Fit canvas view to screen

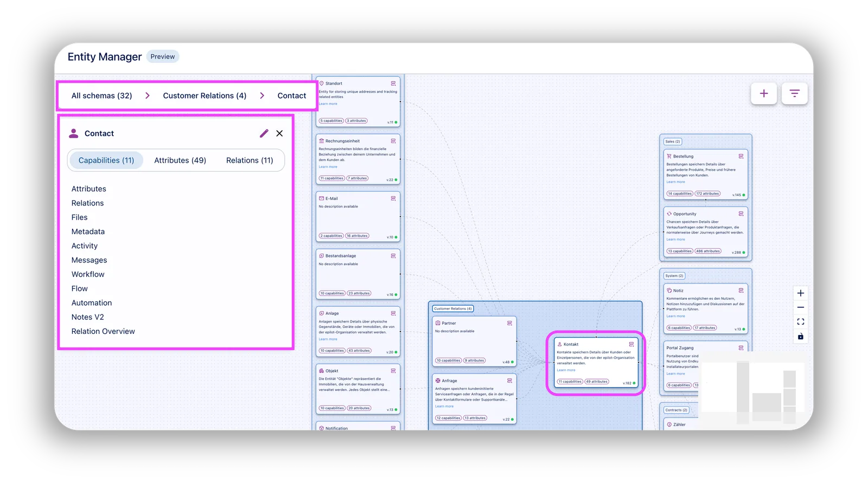801,322
